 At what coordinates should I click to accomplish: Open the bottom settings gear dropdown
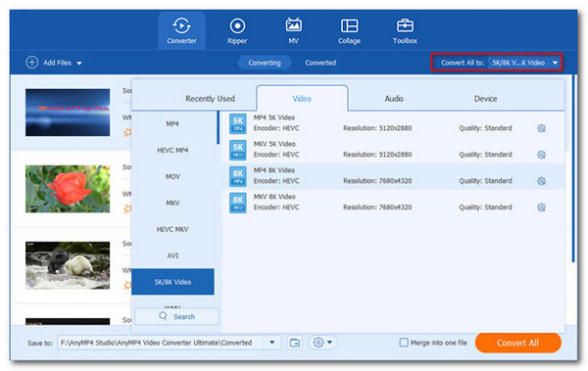[322, 343]
